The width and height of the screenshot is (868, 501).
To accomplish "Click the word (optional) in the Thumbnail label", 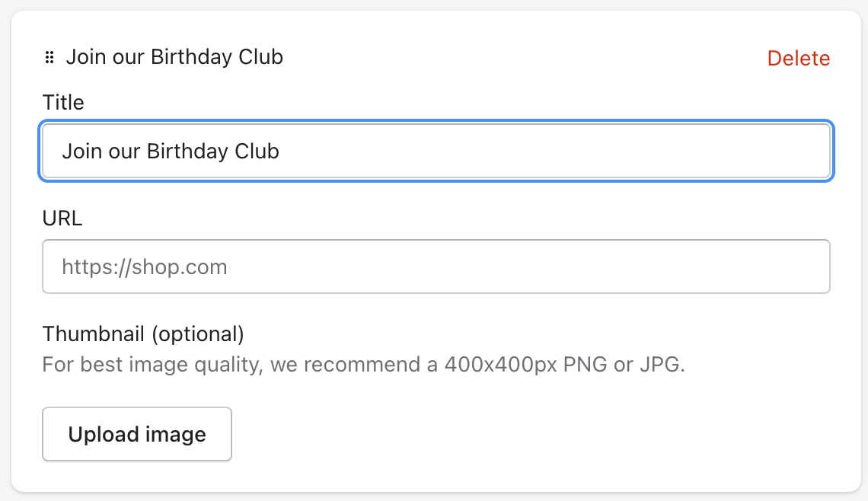I will [198, 333].
